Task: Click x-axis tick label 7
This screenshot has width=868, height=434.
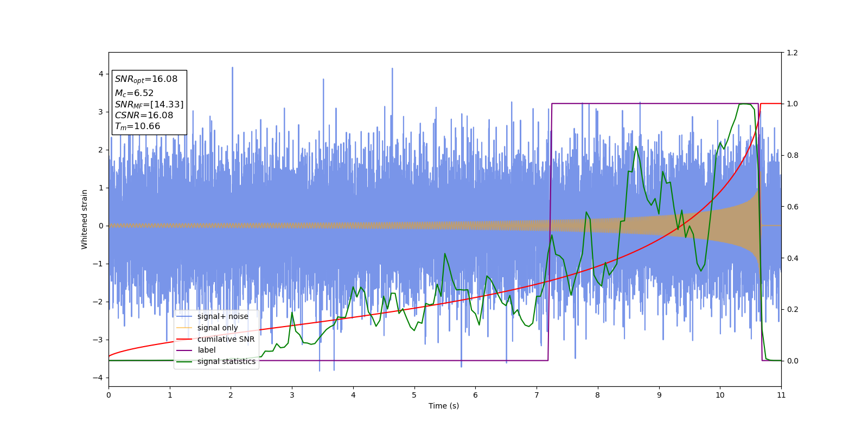Action: pos(537,395)
